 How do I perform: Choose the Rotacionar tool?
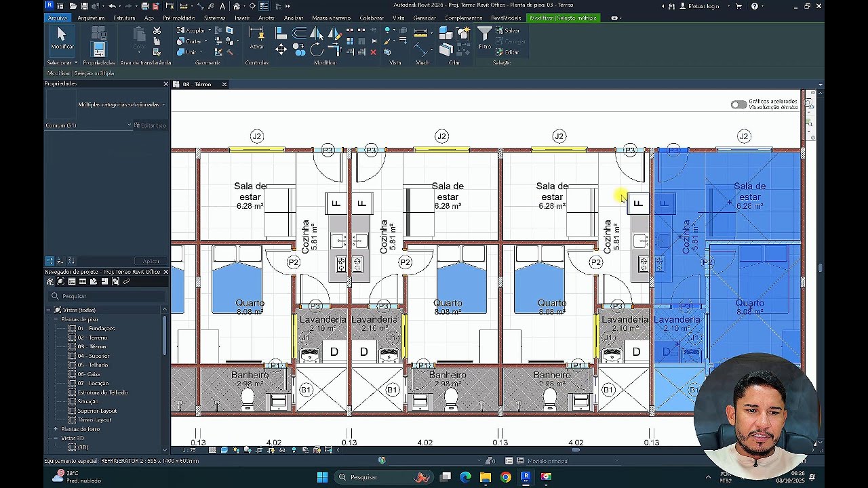point(317,49)
